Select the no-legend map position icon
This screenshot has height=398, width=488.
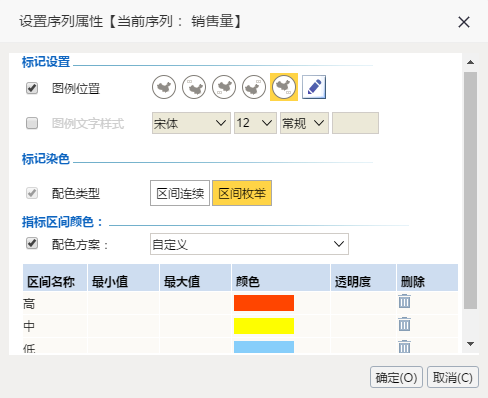coord(164,87)
